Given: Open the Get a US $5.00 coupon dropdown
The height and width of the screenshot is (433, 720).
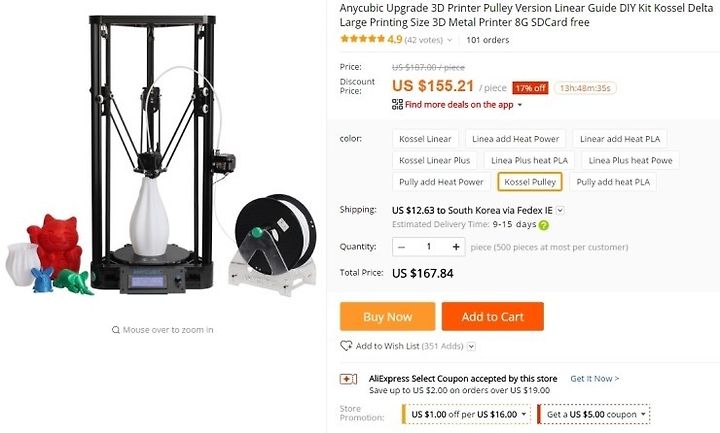Looking at the screenshot, I should 594,414.
